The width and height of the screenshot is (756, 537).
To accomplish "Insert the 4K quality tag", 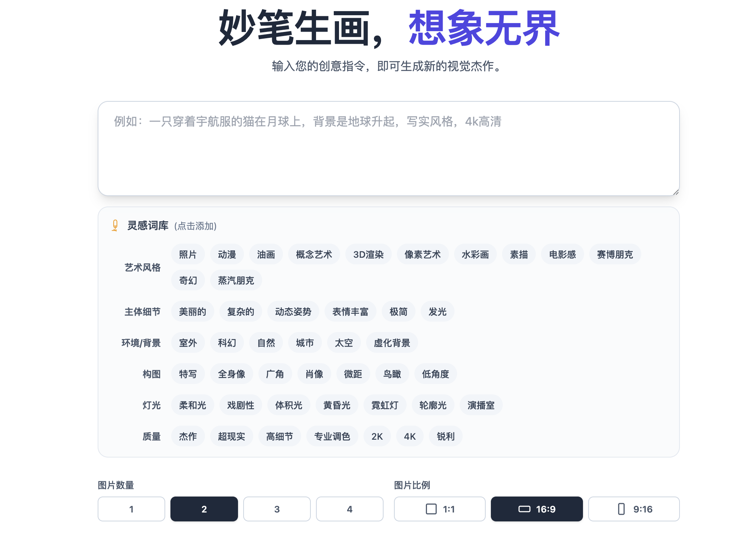I will 410,436.
